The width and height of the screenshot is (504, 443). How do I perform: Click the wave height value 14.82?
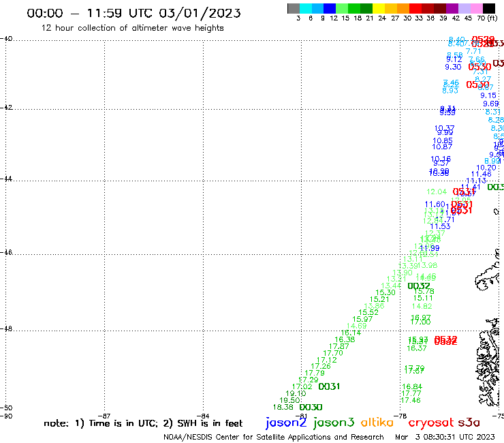pyautogui.click(x=422, y=306)
